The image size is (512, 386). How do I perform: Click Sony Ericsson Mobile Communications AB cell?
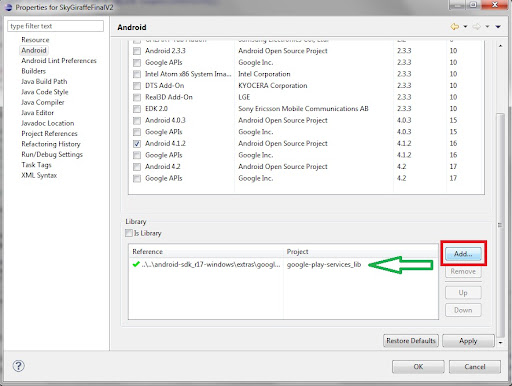(x=303, y=109)
